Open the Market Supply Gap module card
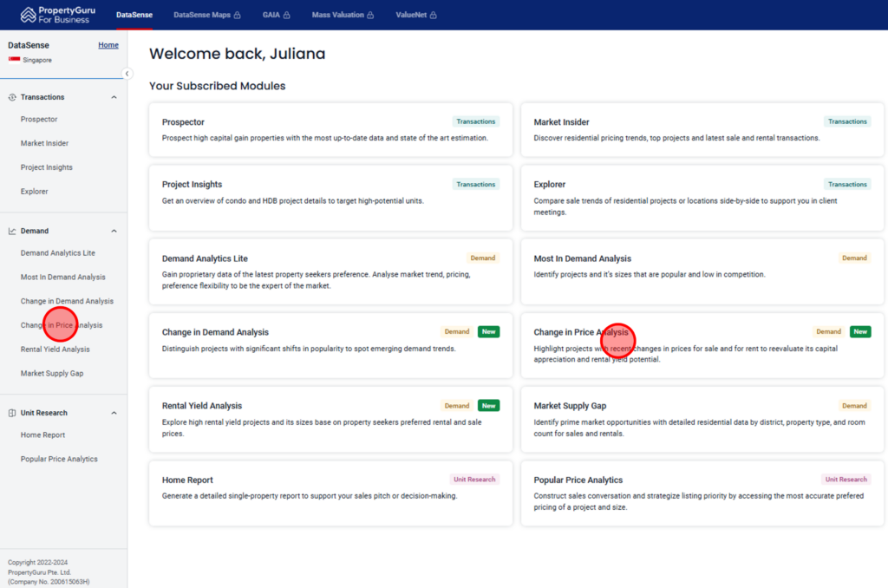The image size is (888, 588). pos(702,419)
